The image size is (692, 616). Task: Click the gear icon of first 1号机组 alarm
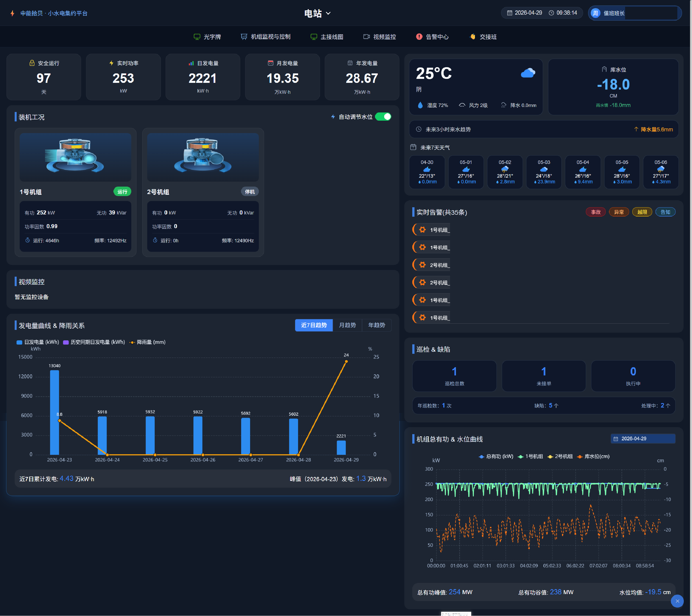pyautogui.click(x=422, y=230)
